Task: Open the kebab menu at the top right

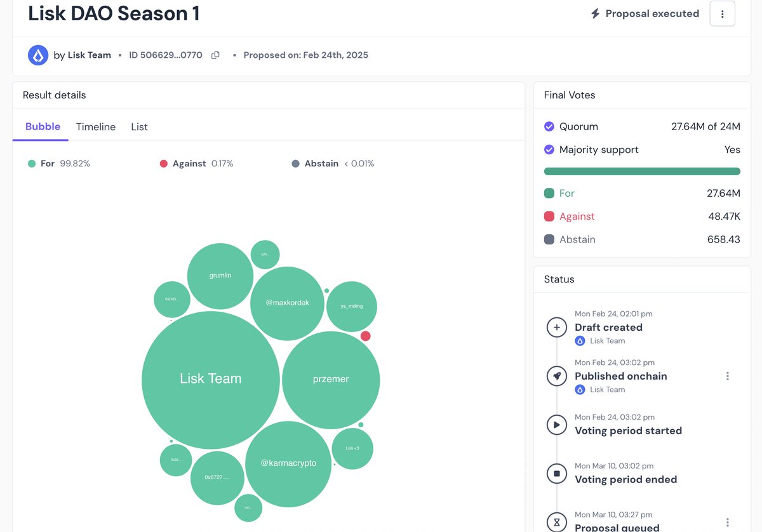Action: pos(722,13)
